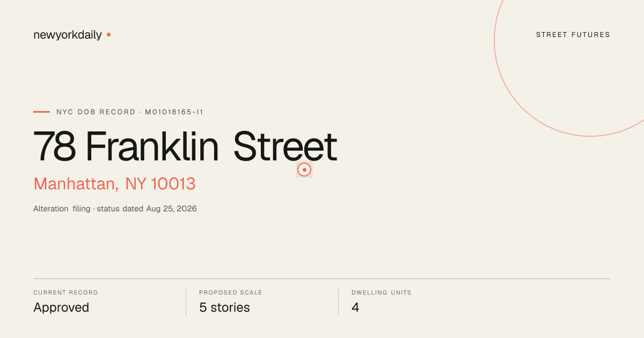The image size is (644, 338).
Task: Select the PROPOSED SCALE label
Action: click(231, 293)
